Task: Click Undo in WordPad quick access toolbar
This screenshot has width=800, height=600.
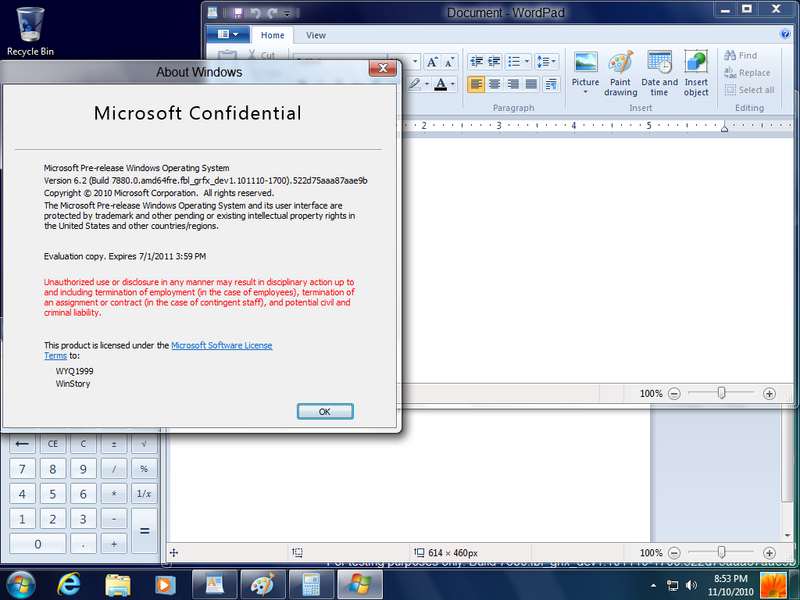Action: pos(255,13)
